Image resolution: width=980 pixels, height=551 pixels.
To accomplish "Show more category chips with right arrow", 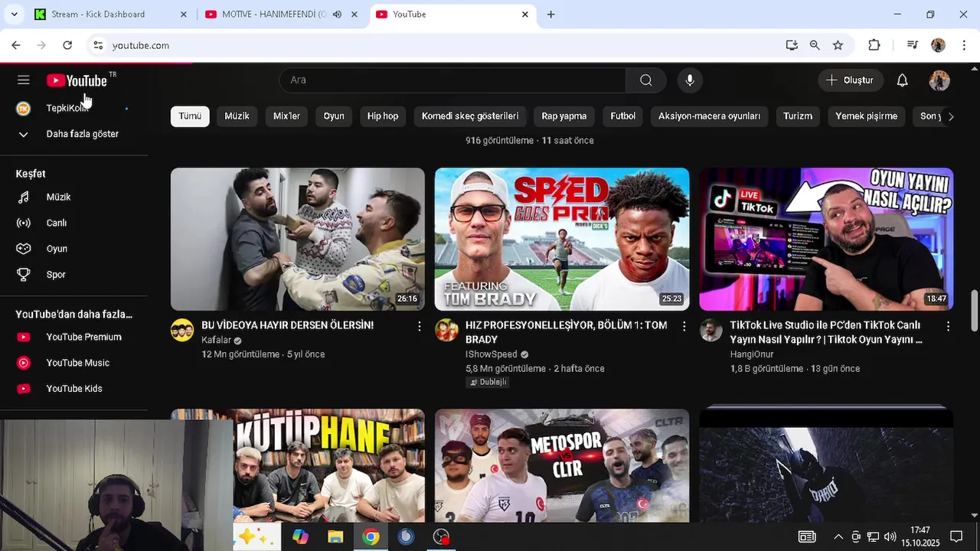I will (x=951, y=116).
